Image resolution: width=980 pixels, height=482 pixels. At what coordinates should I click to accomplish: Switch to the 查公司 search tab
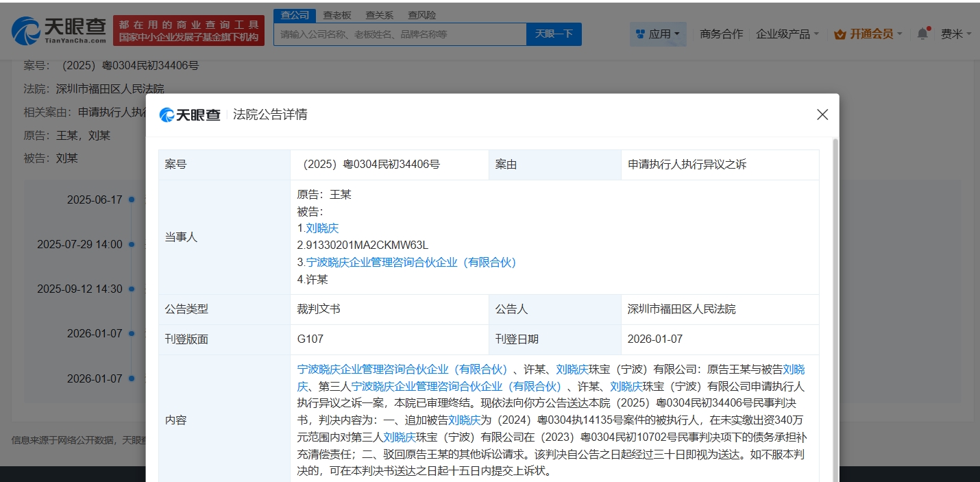pyautogui.click(x=295, y=15)
